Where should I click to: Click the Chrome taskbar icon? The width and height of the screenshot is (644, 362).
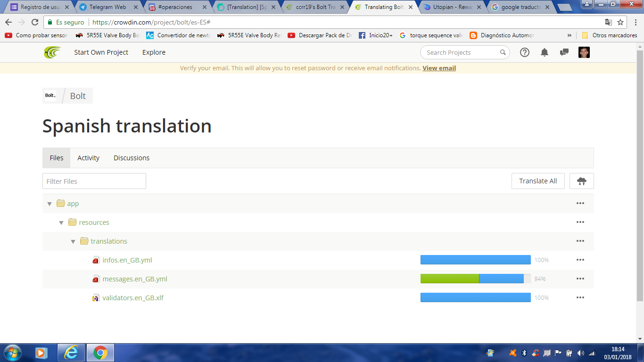[x=100, y=353]
